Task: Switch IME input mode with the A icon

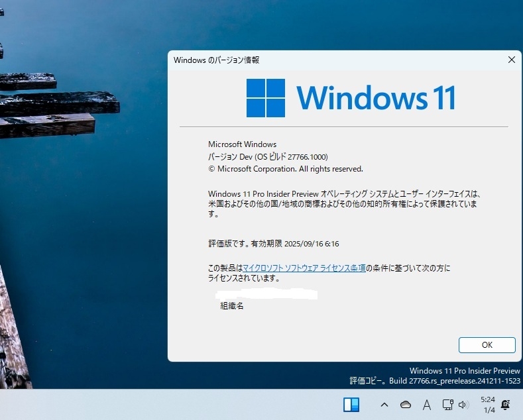Action: [427, 405]
